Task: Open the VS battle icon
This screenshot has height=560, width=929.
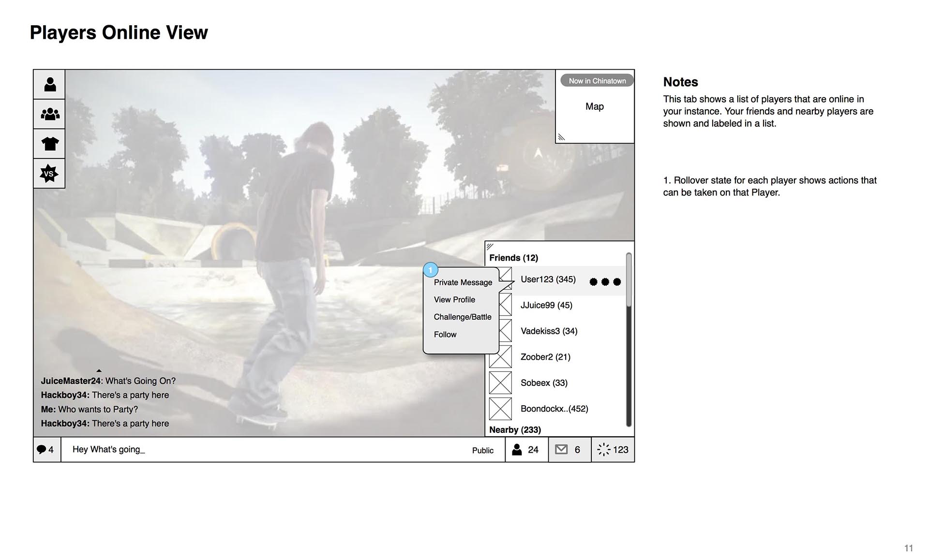Action: point(49,173)
